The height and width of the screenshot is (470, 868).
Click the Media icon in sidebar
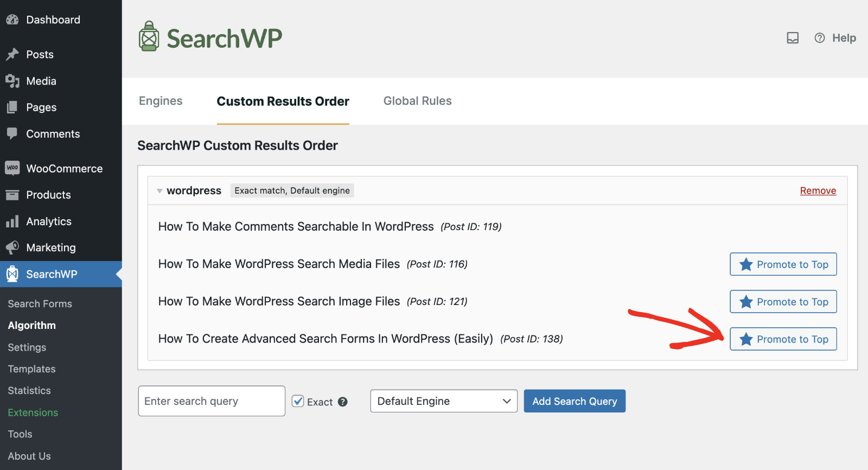pyautogui.click(x=12, y=81)
